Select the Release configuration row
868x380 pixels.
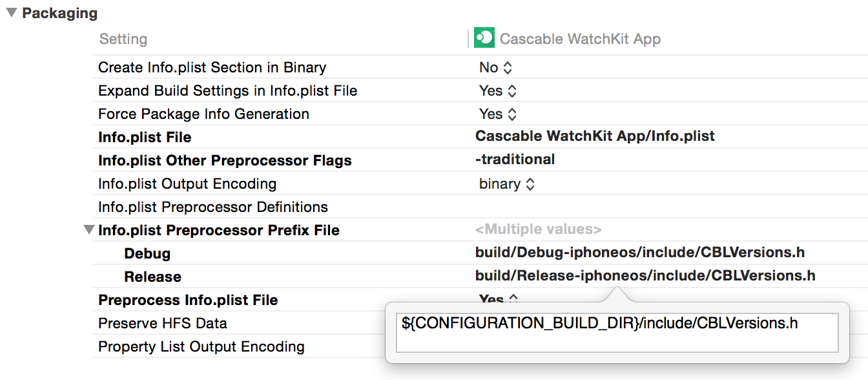coord(152,277)
